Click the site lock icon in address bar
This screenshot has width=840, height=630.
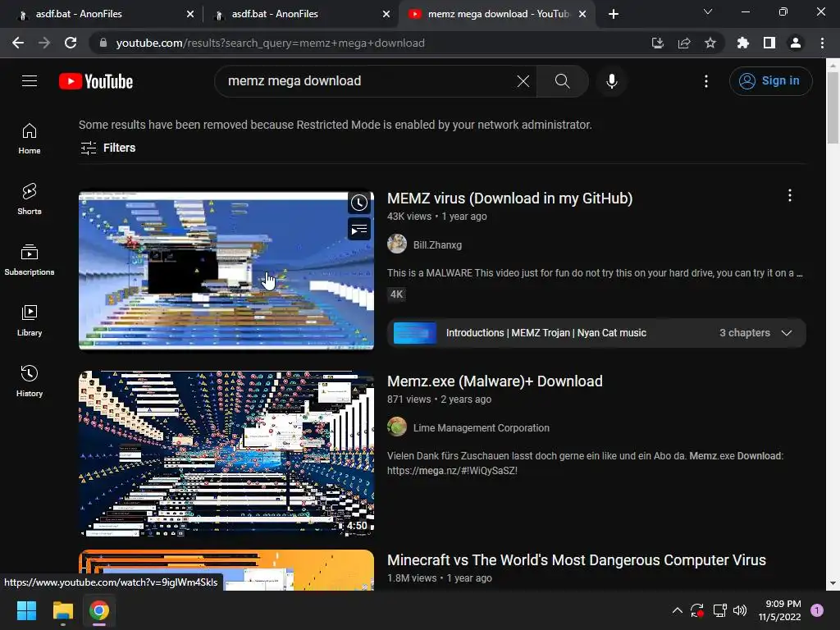(x=103, y=43)
